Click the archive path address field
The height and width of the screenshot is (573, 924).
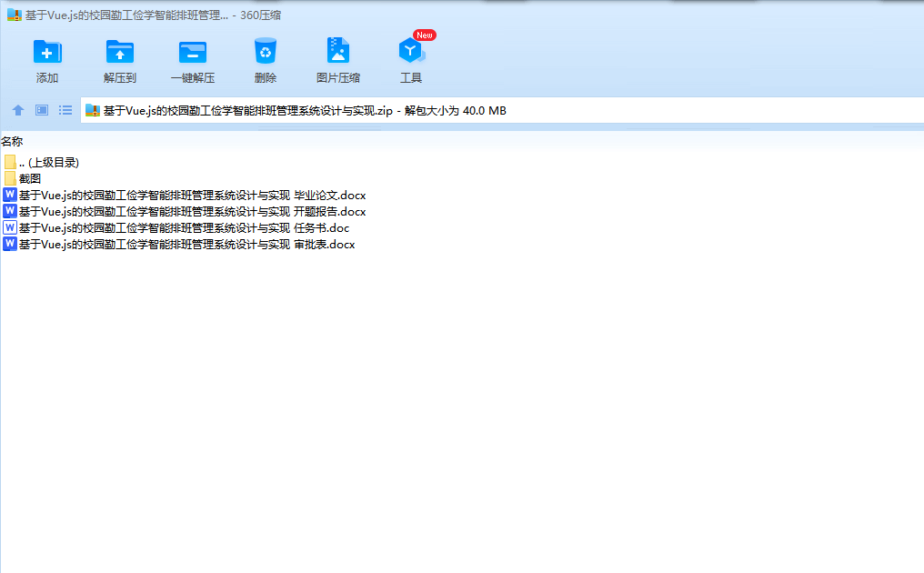pos(502,111)
